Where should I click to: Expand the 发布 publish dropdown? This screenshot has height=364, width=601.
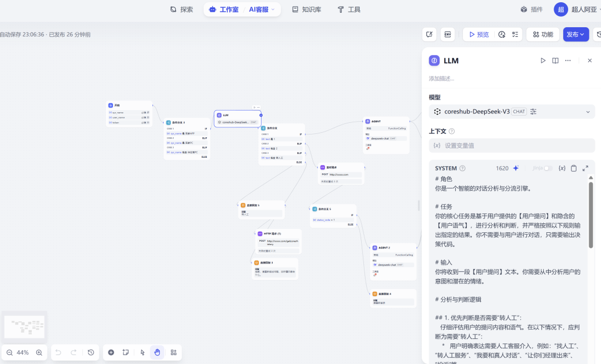click(575, 34)
